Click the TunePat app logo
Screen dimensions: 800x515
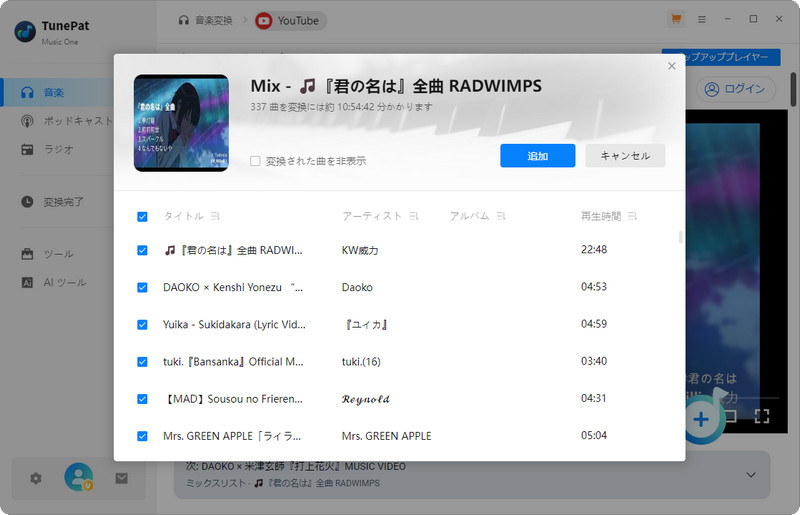point(25,32)
